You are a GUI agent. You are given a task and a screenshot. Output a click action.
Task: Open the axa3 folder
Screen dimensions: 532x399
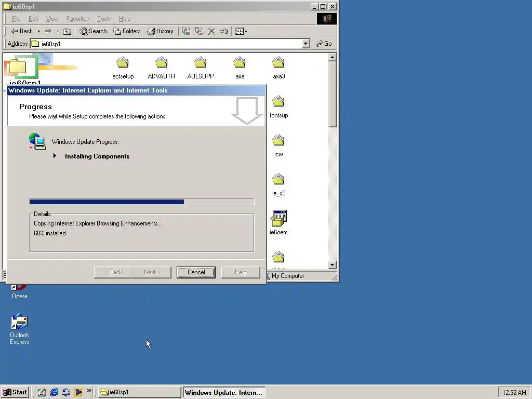coord(278,68)
